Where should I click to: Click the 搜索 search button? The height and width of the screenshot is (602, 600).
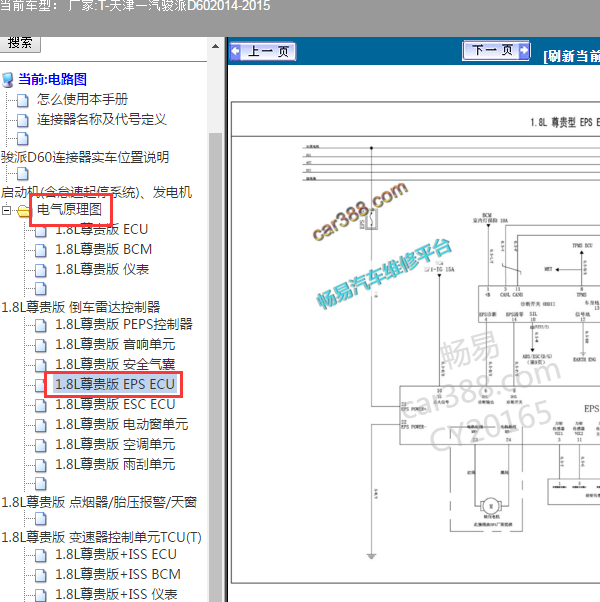pos(19,43)
